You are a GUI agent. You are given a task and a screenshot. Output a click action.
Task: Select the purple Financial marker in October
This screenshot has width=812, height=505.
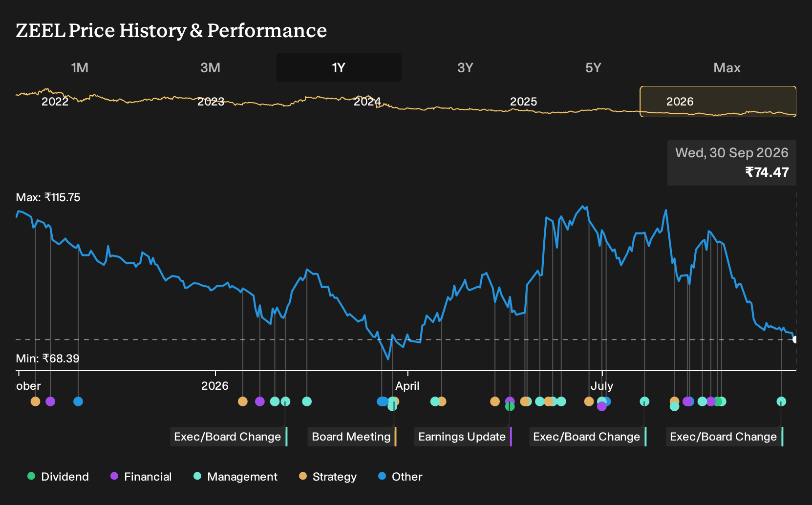(x=50, y=401)
